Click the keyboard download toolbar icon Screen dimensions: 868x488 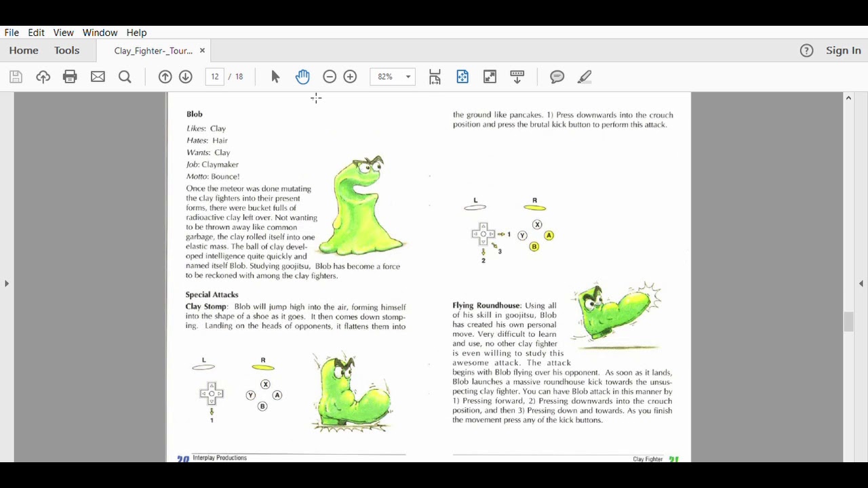[517, 77]
